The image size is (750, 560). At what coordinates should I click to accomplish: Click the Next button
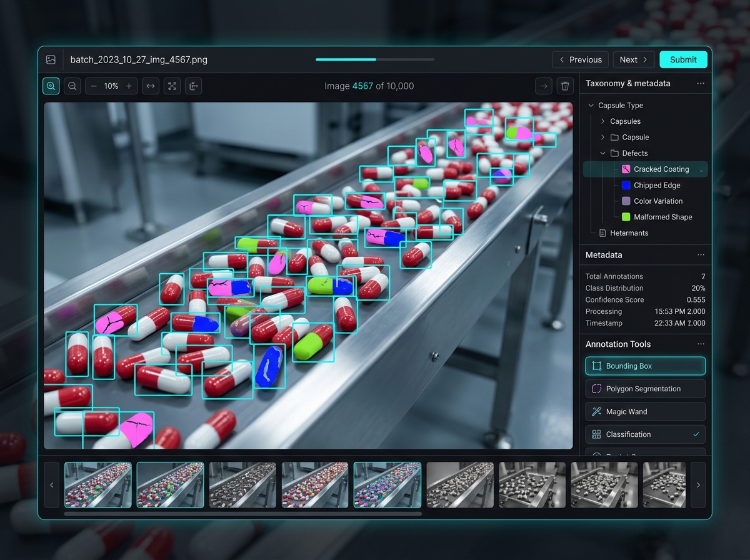tap(634, 60)
